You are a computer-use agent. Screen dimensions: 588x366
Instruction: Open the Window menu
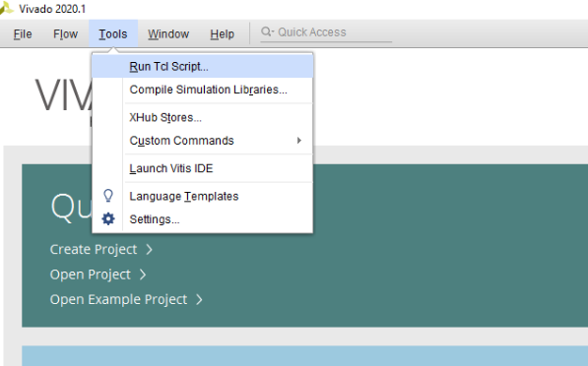pyautogui.click(x=168, y=34)
